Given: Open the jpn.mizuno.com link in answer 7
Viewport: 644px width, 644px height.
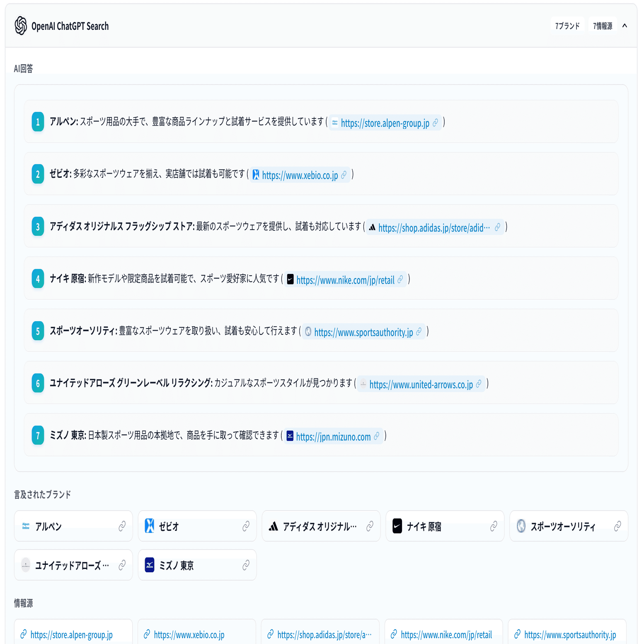Looking at the screenshot, I should (x=333, y=436).
